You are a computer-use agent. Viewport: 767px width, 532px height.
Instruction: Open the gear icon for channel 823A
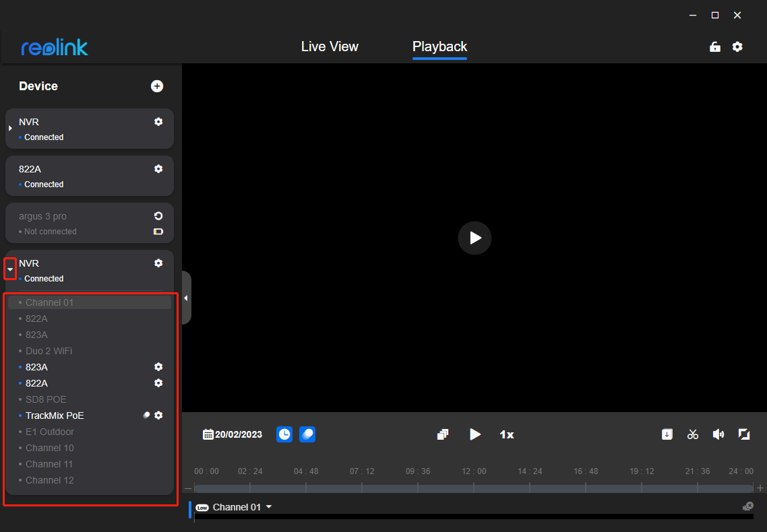pyautogui.click(x=158, y=367)
